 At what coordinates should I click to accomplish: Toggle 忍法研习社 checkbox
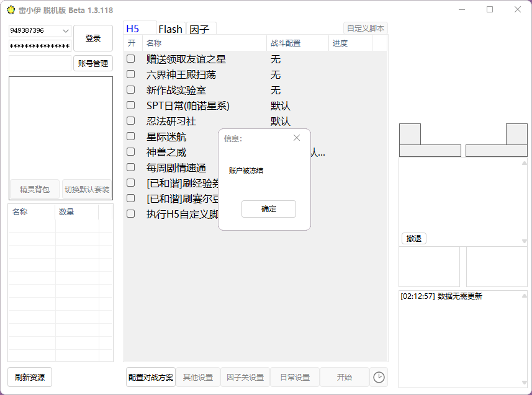[130, 121]
